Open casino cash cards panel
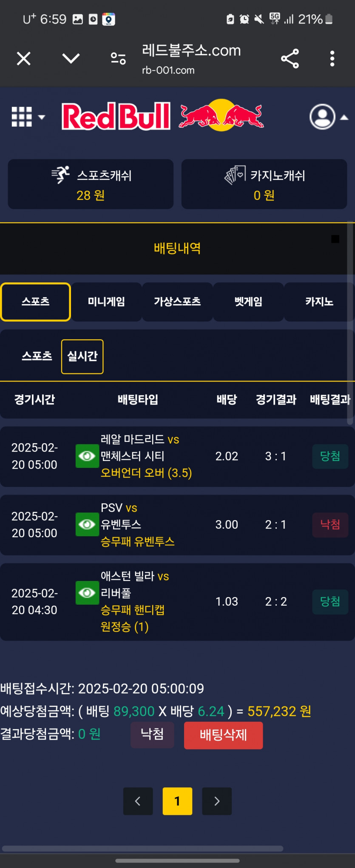Screen dimensions: 355x868 (264, 184)
